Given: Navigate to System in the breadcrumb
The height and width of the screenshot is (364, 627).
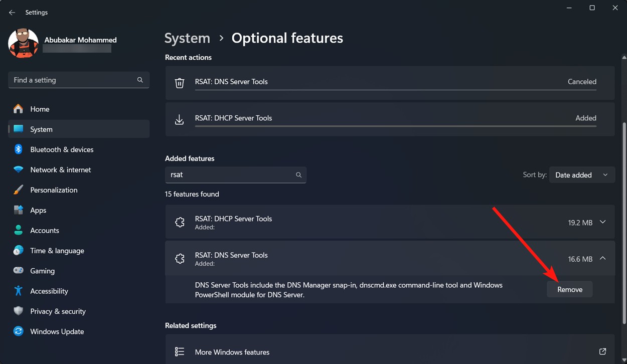Looking at the screenshot, I should point(187,38).
